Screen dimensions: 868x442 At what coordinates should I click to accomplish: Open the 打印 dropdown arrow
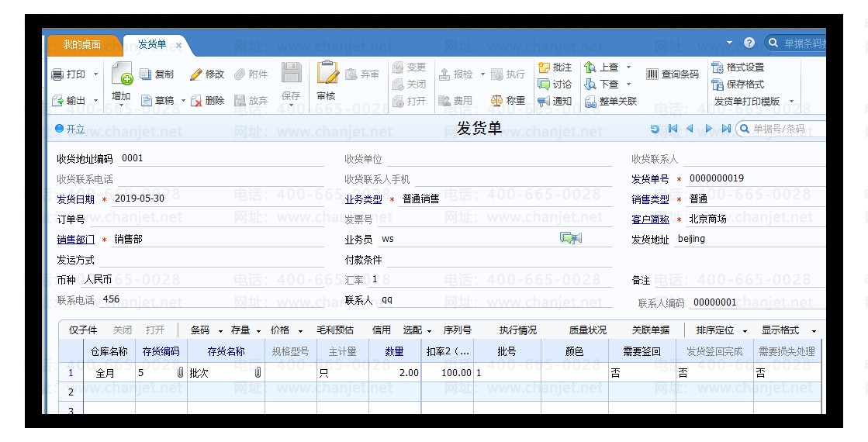[x=95, y=74]
